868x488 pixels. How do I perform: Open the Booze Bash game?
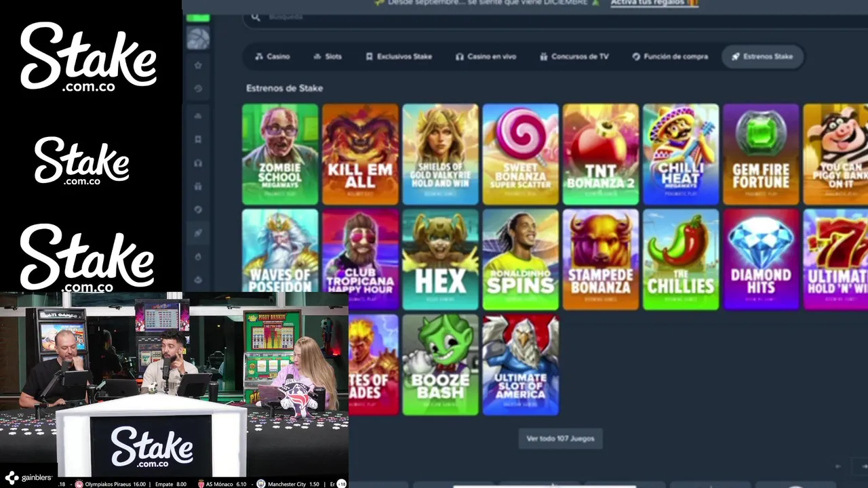click(x=440, y=365)
